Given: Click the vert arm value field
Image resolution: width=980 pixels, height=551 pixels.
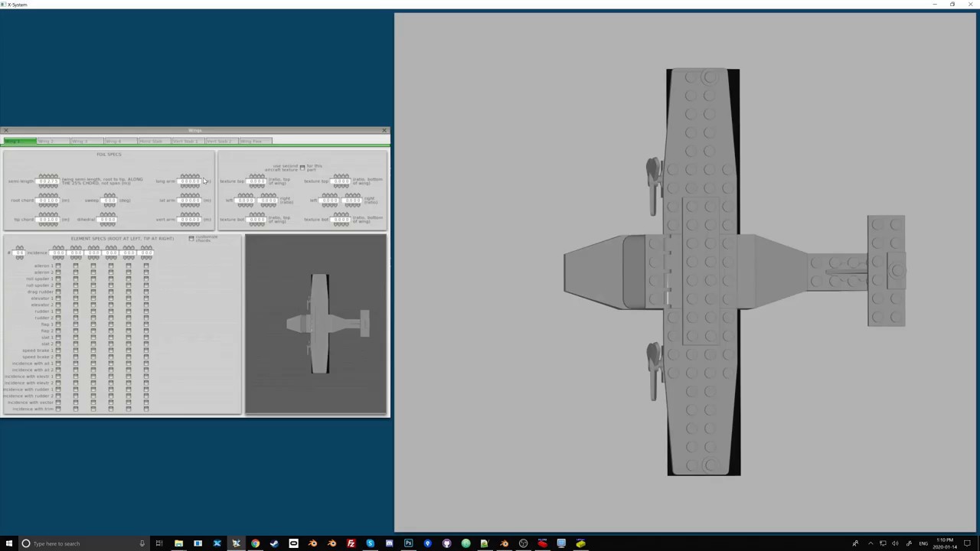Looking at the screenshot, I should (x=189, y=220).
